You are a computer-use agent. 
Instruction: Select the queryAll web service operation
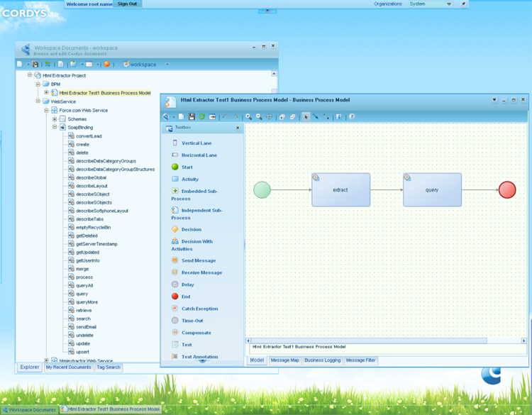(x=84, y=285)
